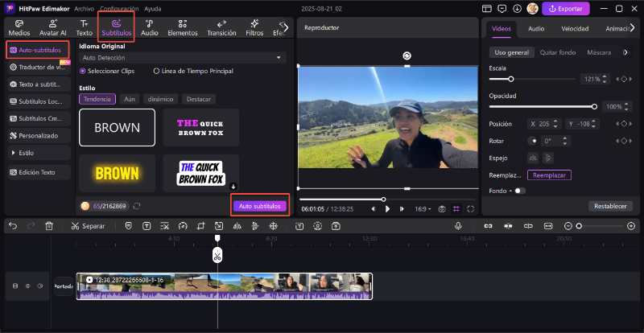Zoom in the timeline with the plus icon
The image size is (644, 333).
tap(631, 226)
